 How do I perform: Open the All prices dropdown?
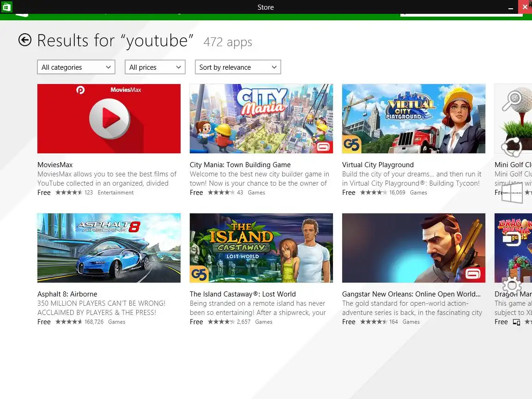coord(155,67)
